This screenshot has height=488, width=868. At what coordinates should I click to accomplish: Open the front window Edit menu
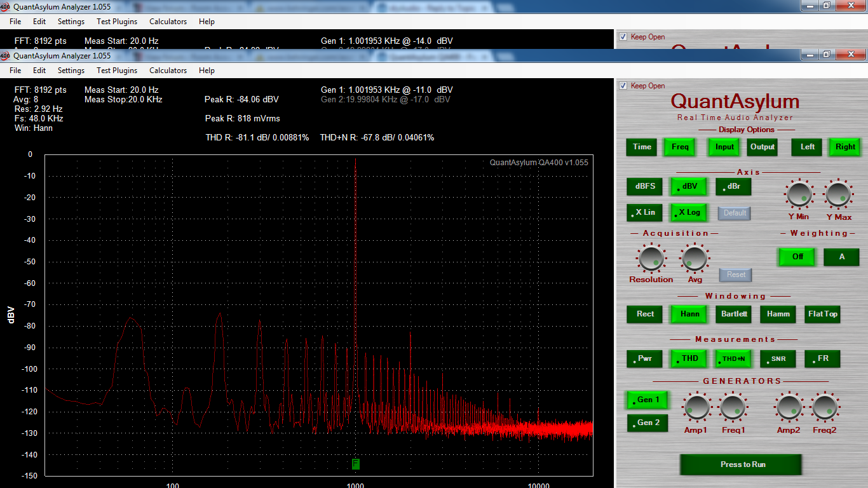39,71
